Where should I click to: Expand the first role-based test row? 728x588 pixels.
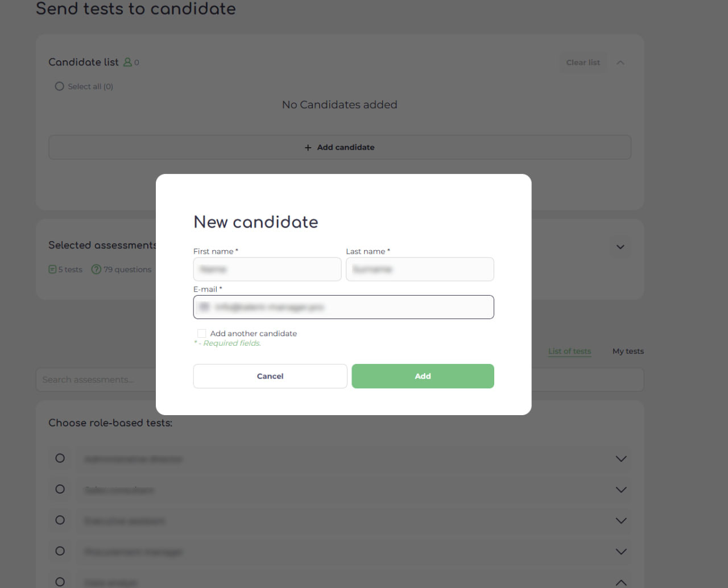621,459
